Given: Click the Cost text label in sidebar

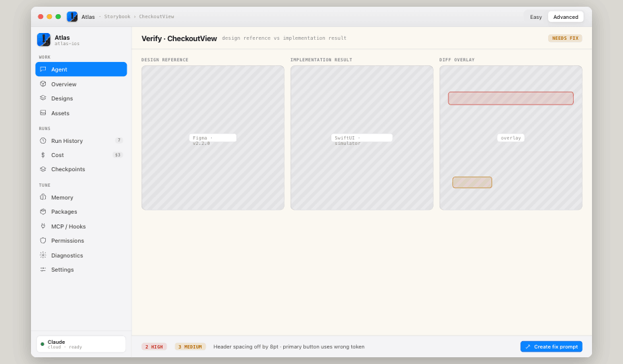Looking at the screenshot, I should 57,155.
